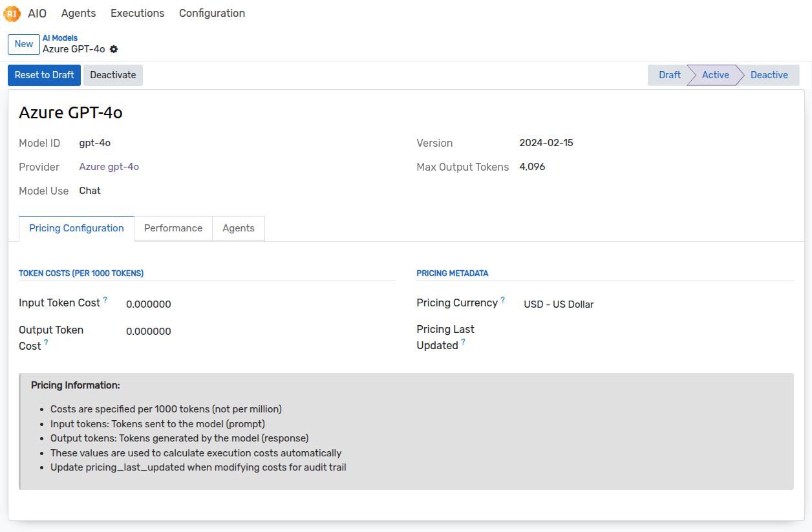Create a new record with New button
Viewport: 812px width, 532px height.
(x=24, y=45)
